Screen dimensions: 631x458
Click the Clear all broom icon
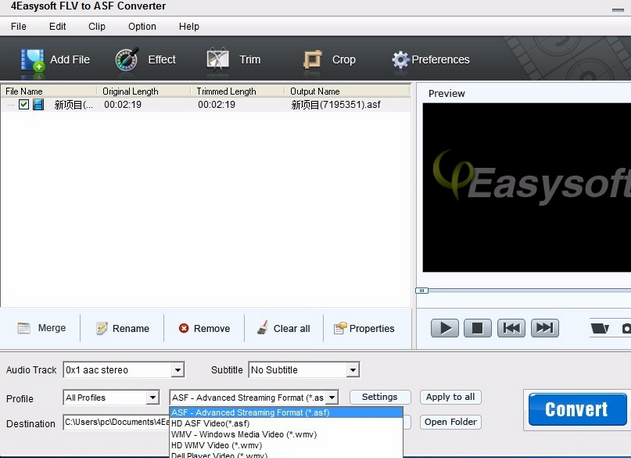point(263,328)
